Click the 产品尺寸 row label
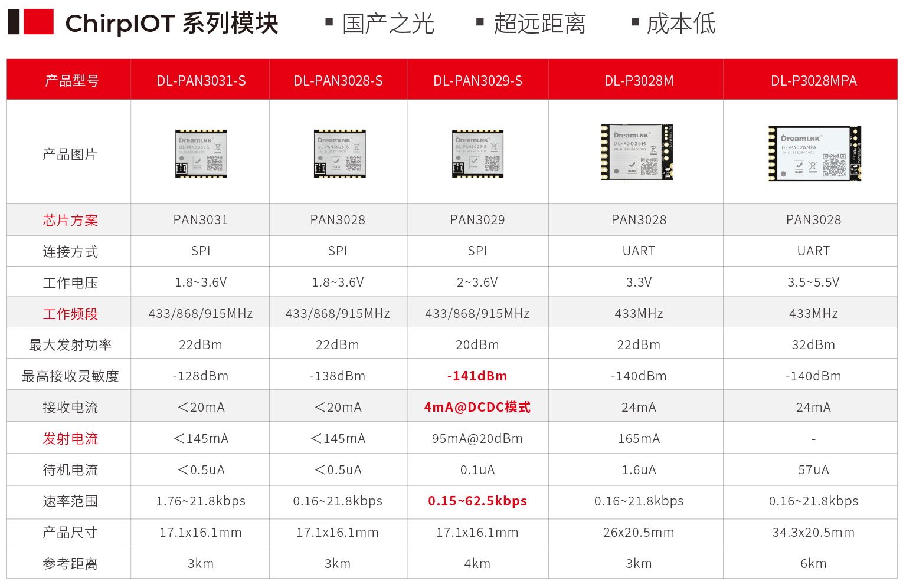903x588 pixels. pos(70,533)
